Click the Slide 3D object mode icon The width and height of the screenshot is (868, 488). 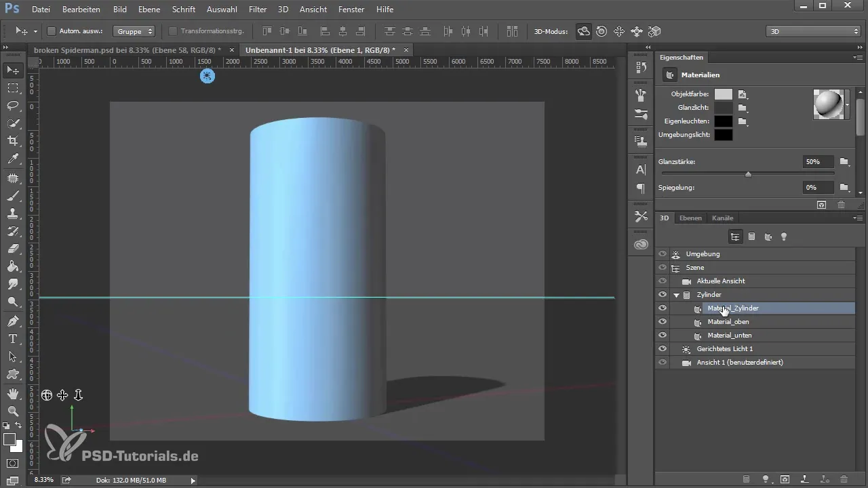pyautogui.click(x=637, y=31)
